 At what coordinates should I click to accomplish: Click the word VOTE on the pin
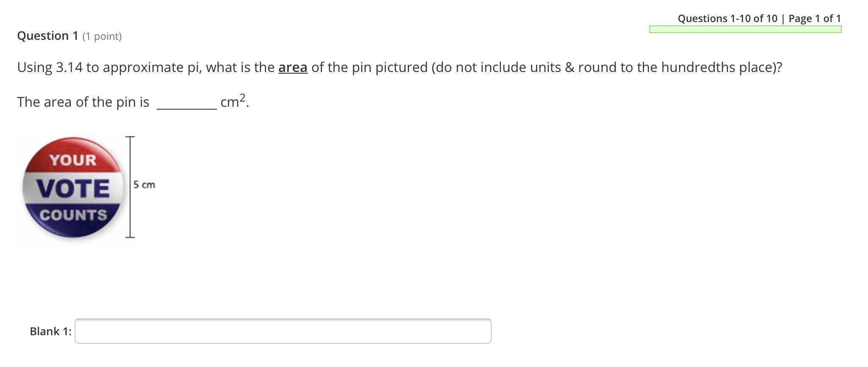tap(73, 188)
